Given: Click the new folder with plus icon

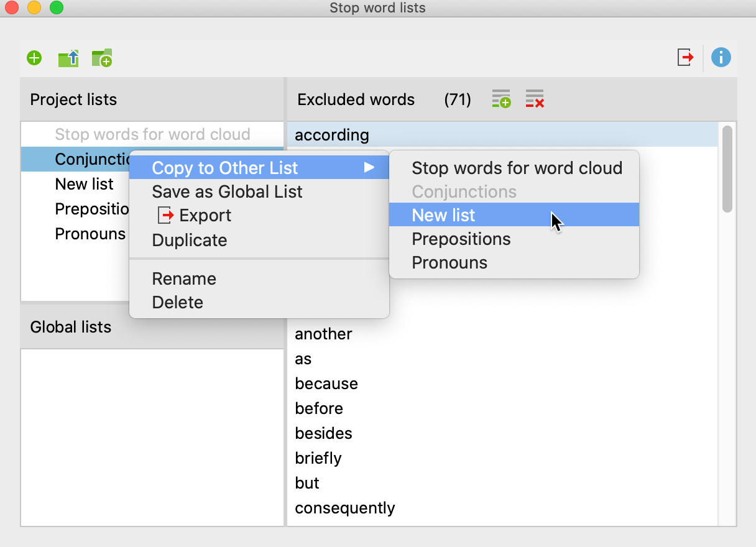Looking at the screenshot, I should tap(101, 57).
